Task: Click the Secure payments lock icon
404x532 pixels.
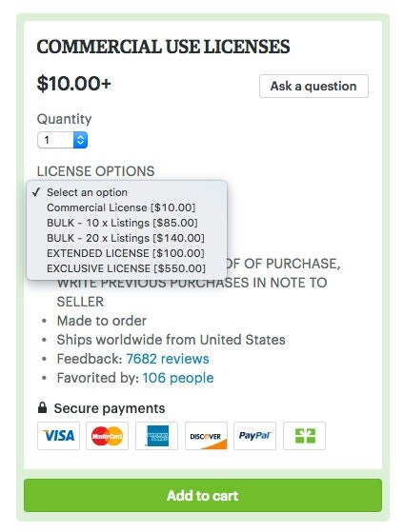Action: (x=42, y=407)
